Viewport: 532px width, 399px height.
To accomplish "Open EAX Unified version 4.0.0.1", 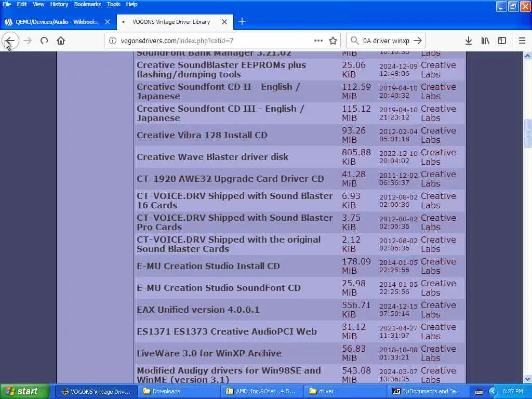I will 198,310.
